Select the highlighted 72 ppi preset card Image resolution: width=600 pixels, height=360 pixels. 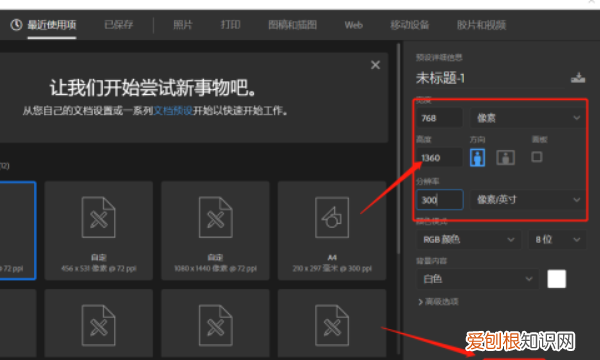(18, 231)
